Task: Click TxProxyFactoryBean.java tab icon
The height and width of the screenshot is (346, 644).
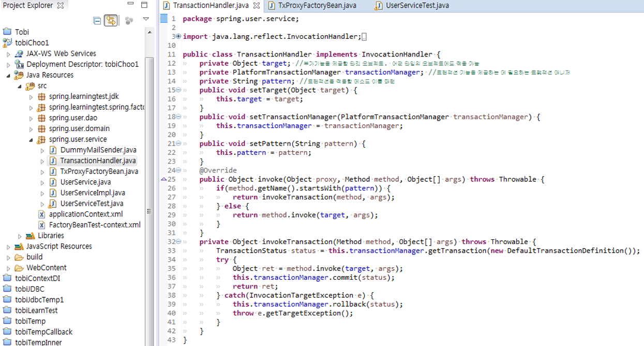Action: click(272, 6)
